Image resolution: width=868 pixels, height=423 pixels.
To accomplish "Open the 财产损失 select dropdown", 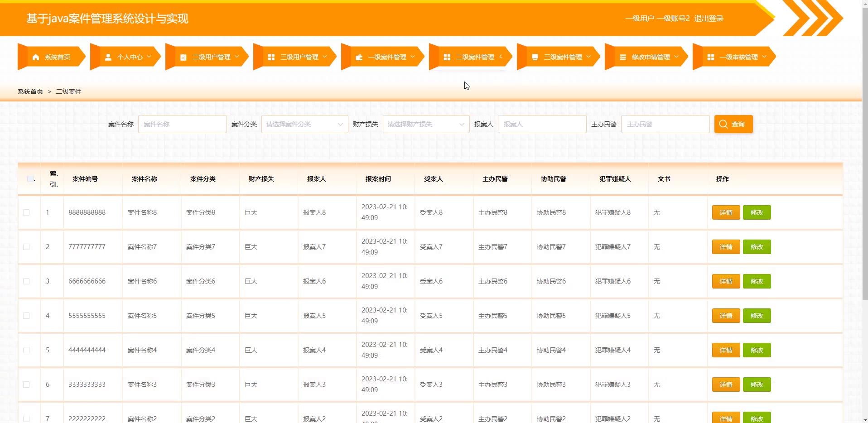I will 426,124.
